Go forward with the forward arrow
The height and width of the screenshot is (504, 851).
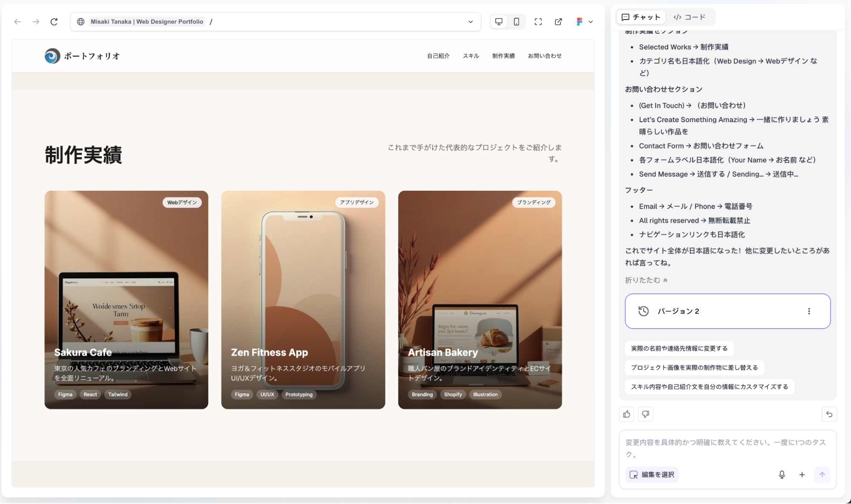tap(36, 22)
